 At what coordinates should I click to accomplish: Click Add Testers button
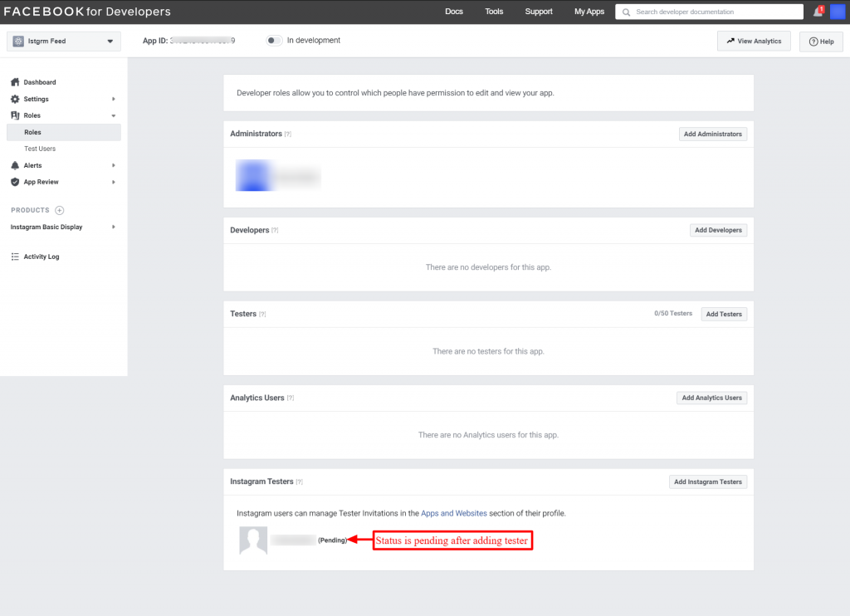[724, 315]
